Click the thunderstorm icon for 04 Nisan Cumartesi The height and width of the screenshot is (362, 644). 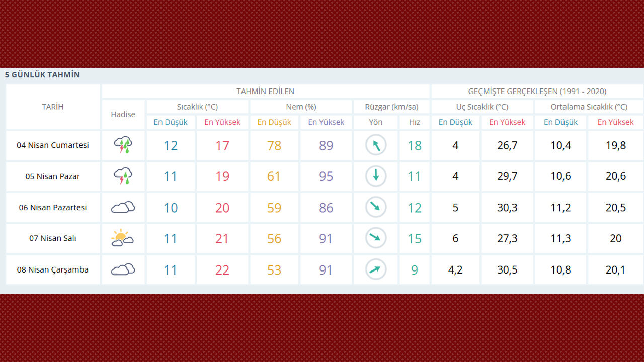click(x=123, y=145)
